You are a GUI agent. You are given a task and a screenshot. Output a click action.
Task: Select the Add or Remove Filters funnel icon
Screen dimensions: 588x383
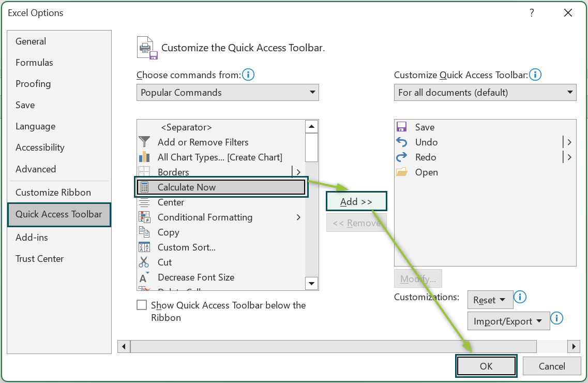(144, 142)
